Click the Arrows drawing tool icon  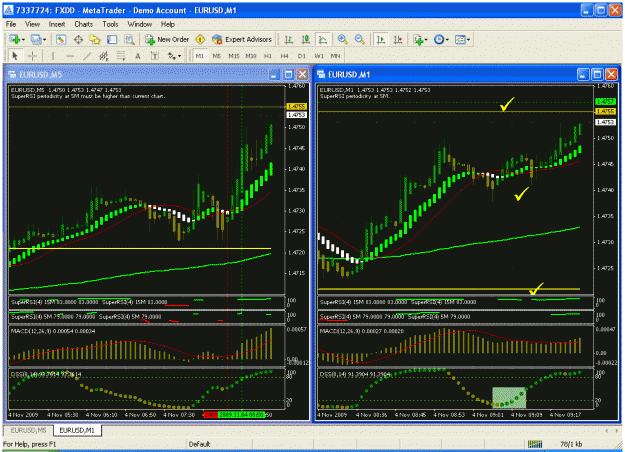coord(172,56)
